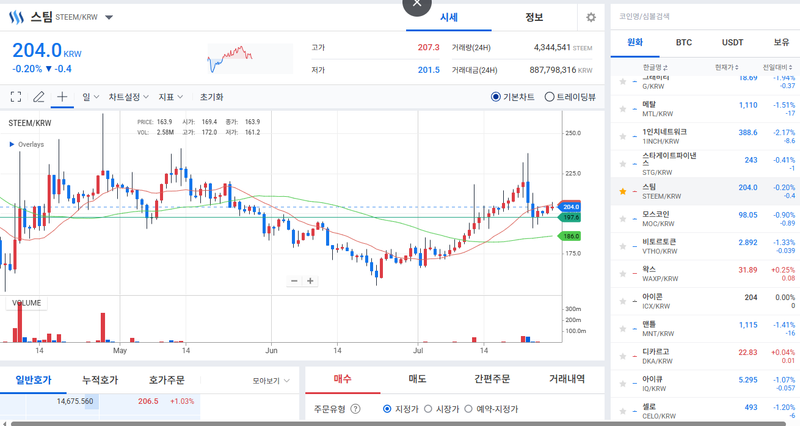The height and width of the screenshot is (426, 800).
Task: Open the 모아보기 dropdown
Action: click(x=271, y=381)
